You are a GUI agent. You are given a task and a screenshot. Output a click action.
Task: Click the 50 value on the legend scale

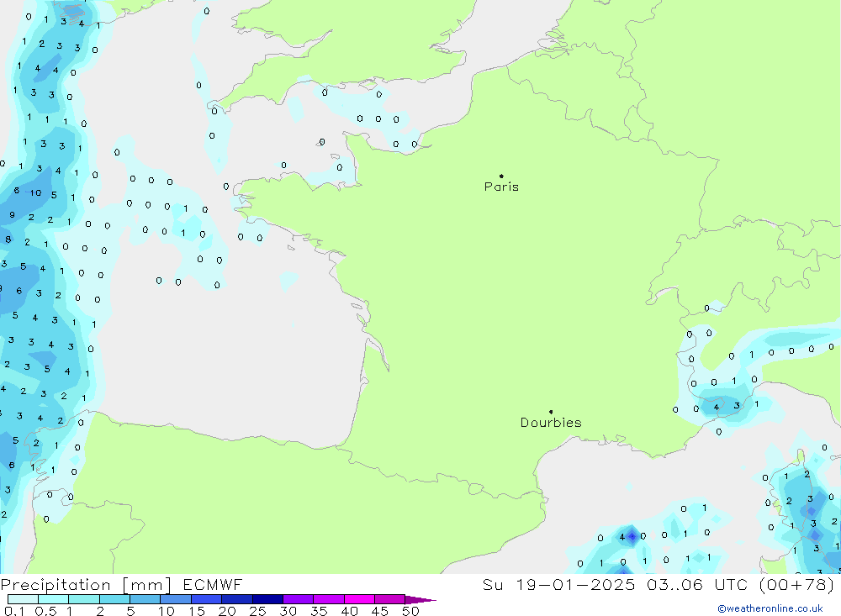(410, 611)
